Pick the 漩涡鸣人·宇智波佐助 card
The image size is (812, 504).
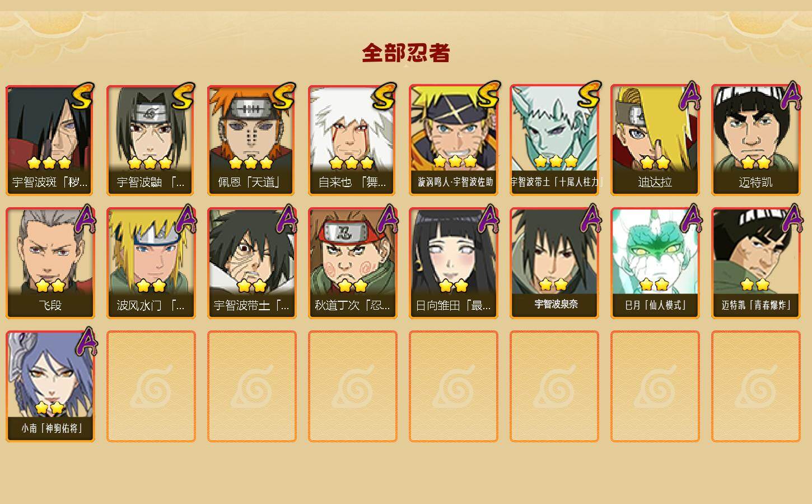(x=454, y=140)
